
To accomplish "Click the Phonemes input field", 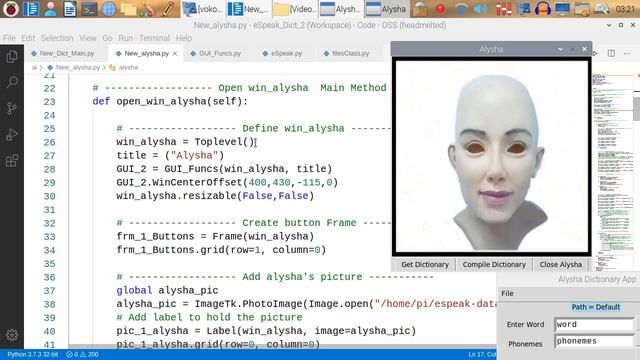I will point(594,341).
